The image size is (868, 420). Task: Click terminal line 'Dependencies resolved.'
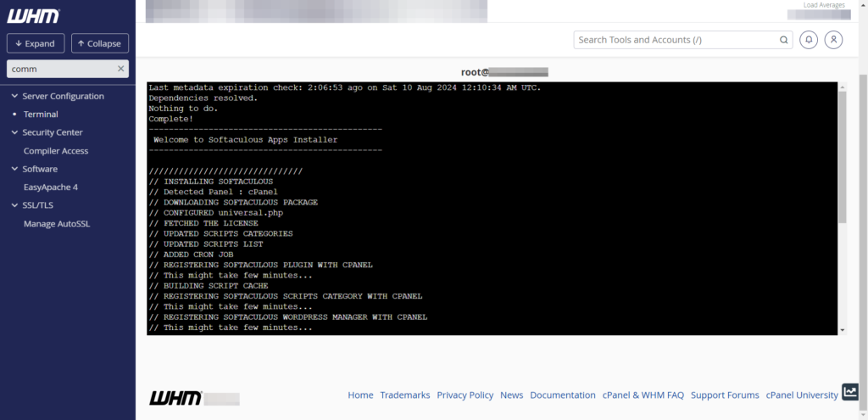(203, 98)
